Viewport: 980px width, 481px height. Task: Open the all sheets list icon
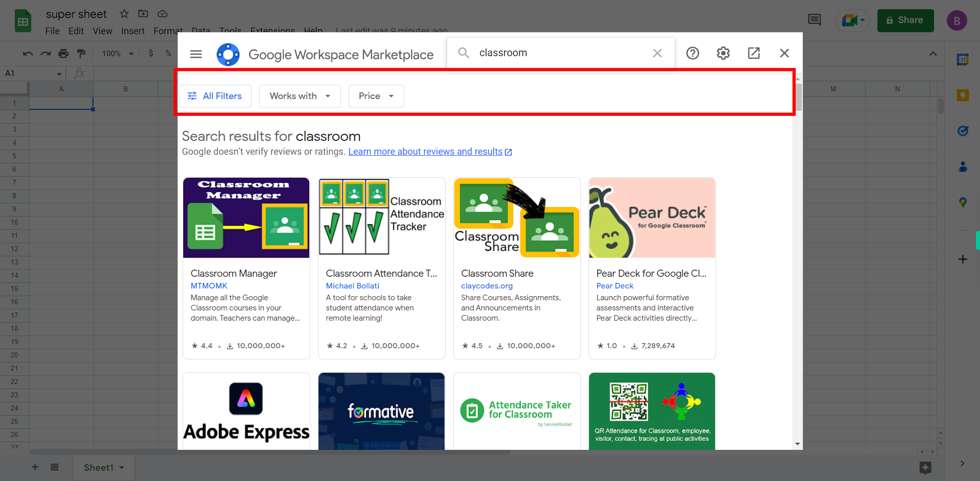(55, 467)
